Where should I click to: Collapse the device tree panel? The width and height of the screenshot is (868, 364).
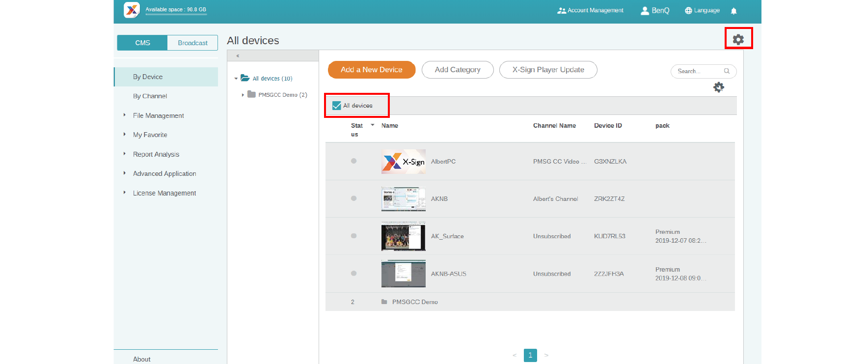238,56
